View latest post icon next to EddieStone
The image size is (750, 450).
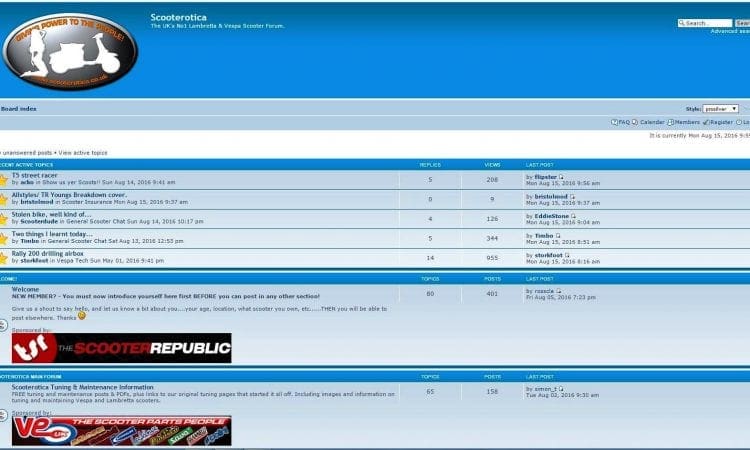click(x=574, y=216)
